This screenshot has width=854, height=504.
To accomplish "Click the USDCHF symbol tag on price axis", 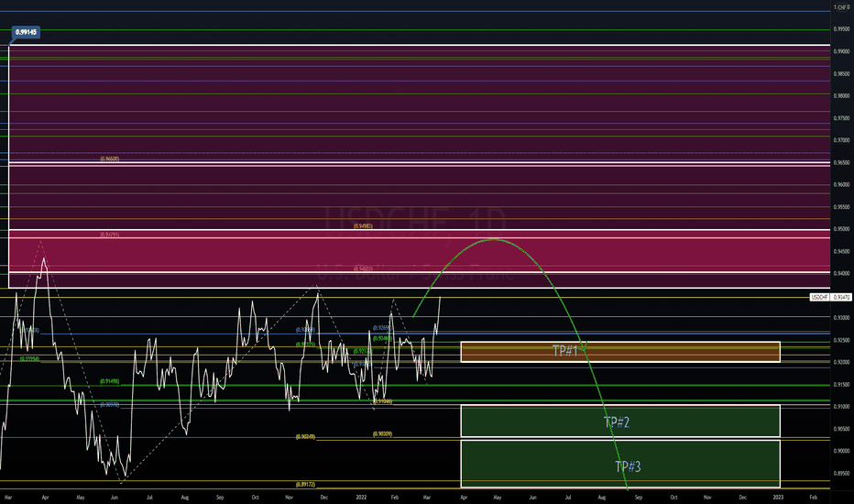I will (820, 298).
